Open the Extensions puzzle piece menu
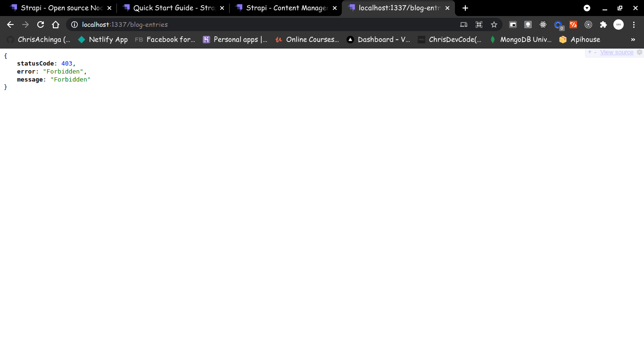Viewport: 644px width, 346px height. (x=603, y=25)
